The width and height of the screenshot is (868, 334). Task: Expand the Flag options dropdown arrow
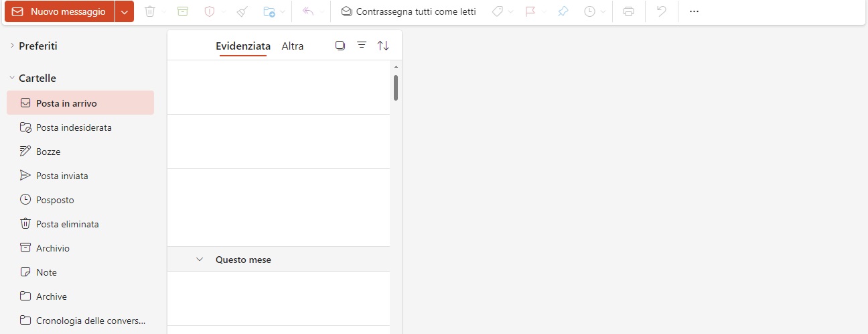click(x=544, y=11)
